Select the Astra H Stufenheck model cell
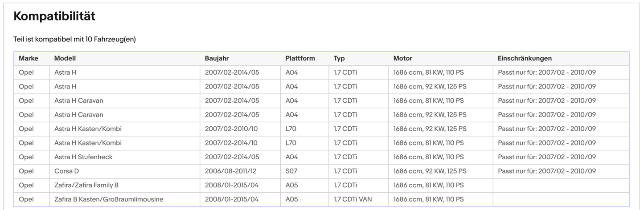This screenshot has width=644, height=210. pos(83,157)
